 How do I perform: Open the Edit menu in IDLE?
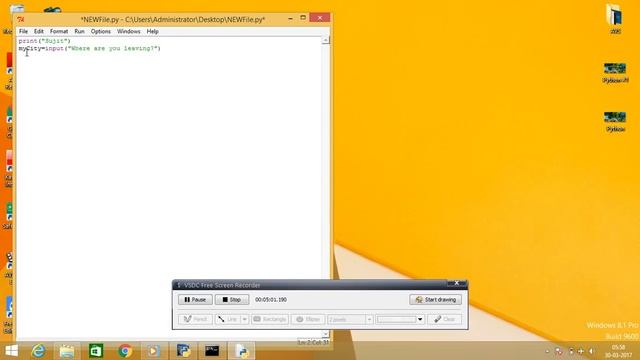[x=39, y=31]
